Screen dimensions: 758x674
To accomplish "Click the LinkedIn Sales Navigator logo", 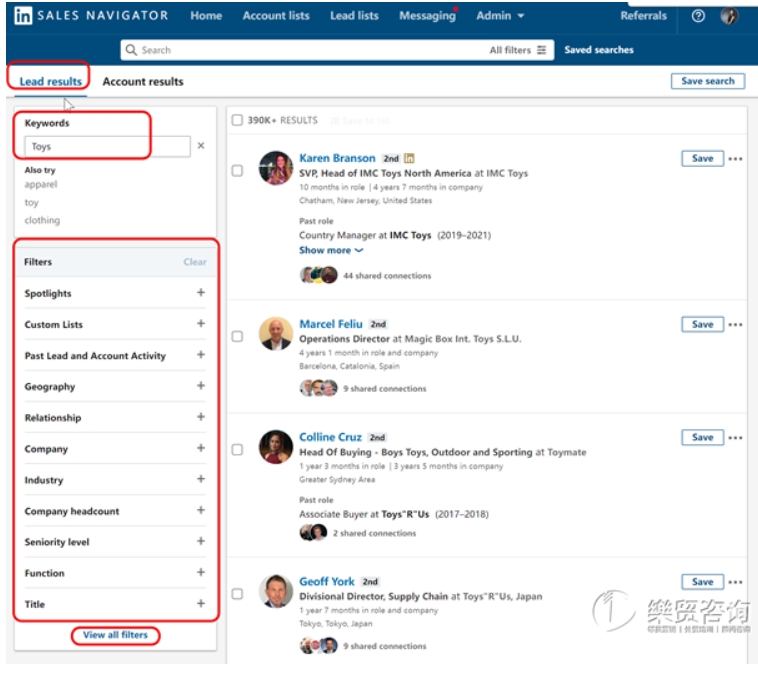I will click(91, 15).
